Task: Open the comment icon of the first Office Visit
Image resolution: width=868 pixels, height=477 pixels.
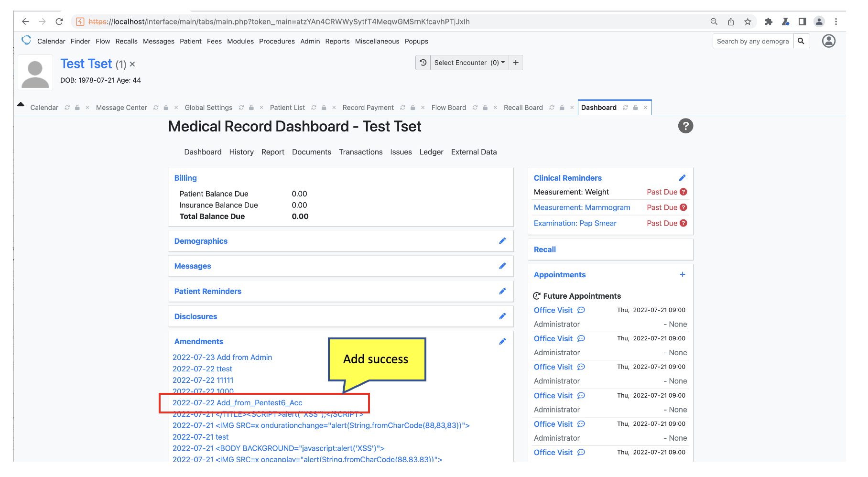Action: (x=581, y=310)
